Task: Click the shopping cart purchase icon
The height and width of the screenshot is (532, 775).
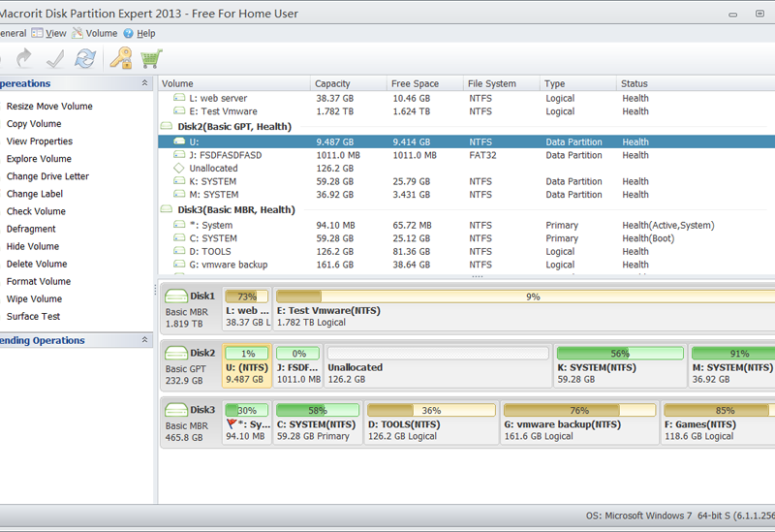Action: click(151, 58)
